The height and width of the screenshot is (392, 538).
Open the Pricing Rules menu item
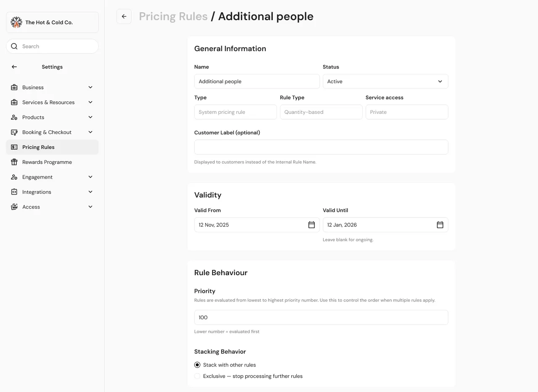[52, 147]
